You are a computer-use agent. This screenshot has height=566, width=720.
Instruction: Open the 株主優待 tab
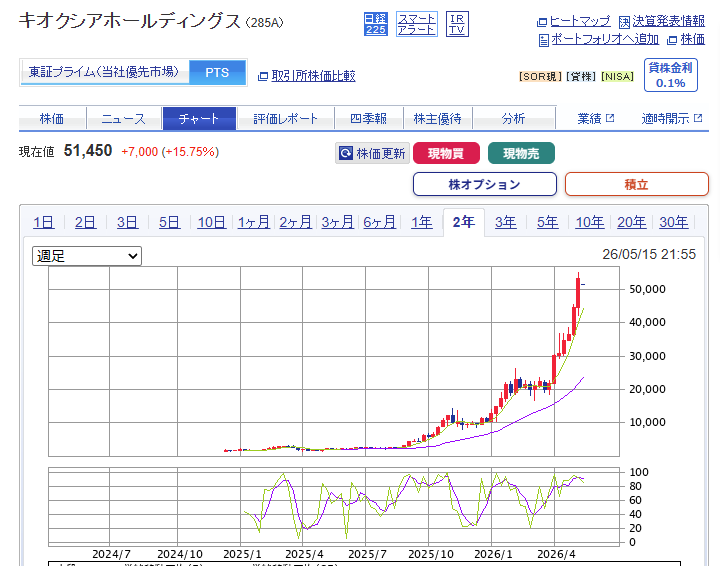point(437,118)
